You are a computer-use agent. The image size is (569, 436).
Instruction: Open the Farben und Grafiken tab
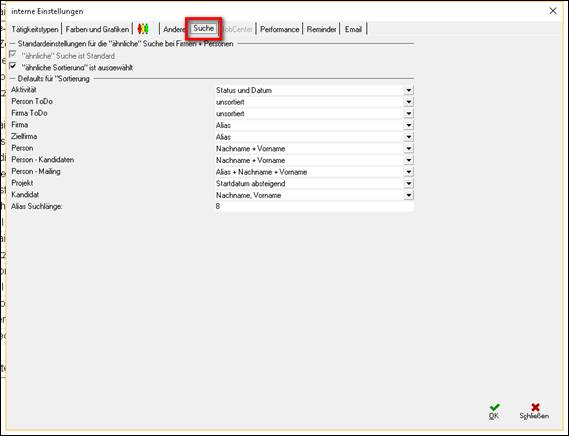97,29
